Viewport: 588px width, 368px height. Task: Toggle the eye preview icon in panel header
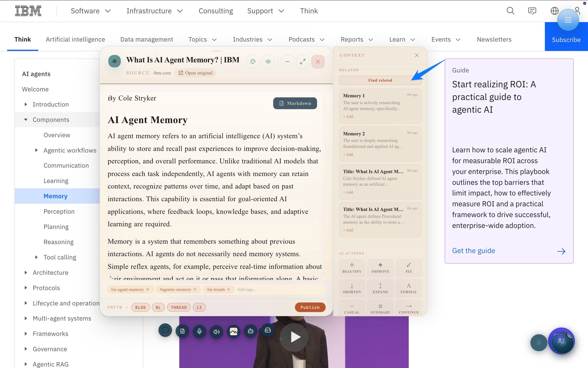(268, 62)
